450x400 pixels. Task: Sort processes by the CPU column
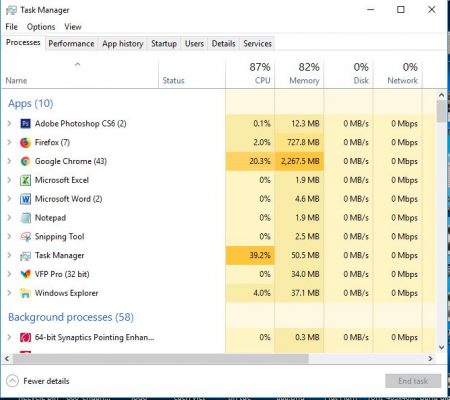click(x=250, y=73)
